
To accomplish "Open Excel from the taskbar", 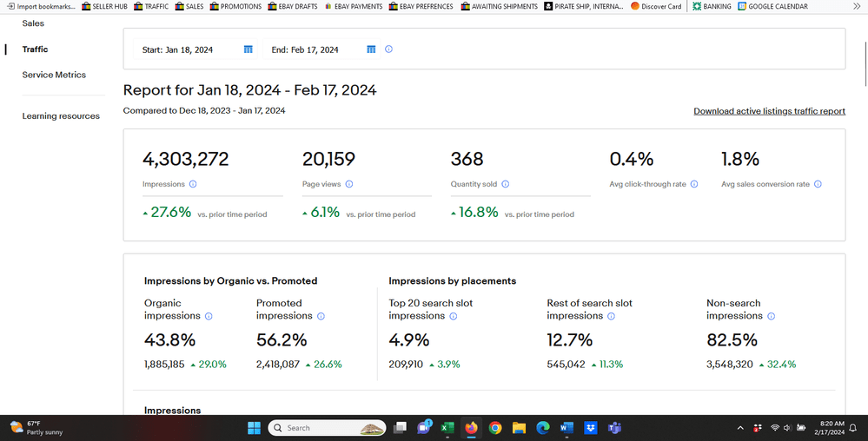I will coord(447,428).
